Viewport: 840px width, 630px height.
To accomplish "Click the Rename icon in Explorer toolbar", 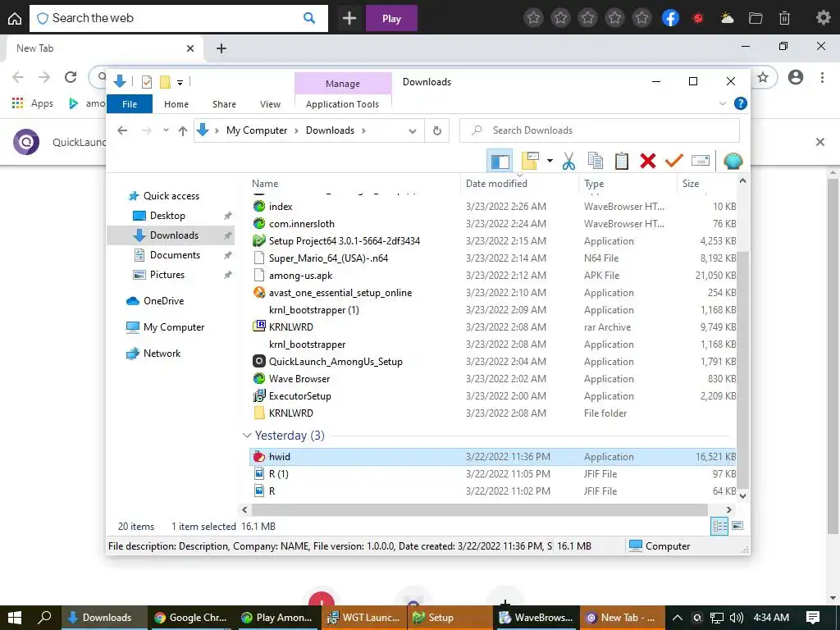I will pos(701,161).
